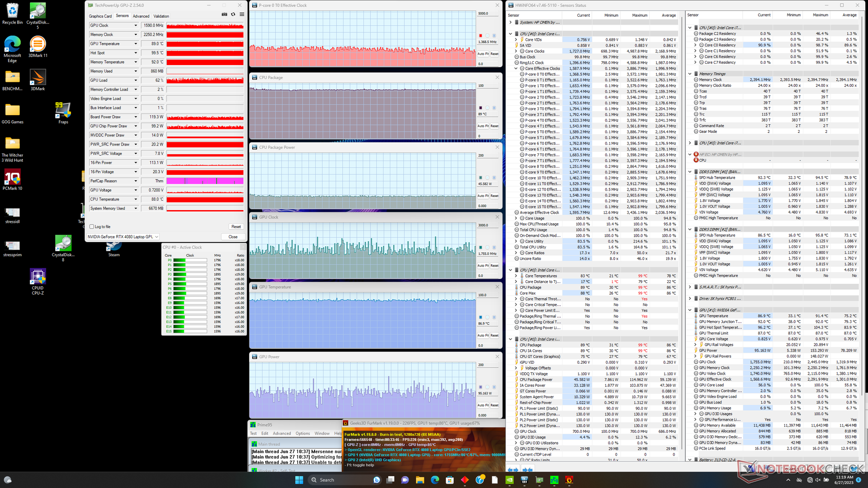Screen dimensions: 868x488
Task: Expand the Core Temperatures sensor group
Action: (x=516, y=276)
